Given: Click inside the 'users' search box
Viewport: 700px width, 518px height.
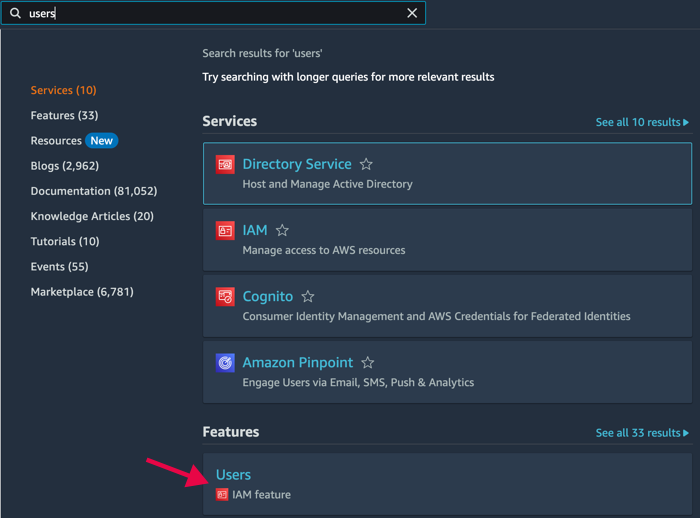Looking at the screenshot, I should (213, 13).
